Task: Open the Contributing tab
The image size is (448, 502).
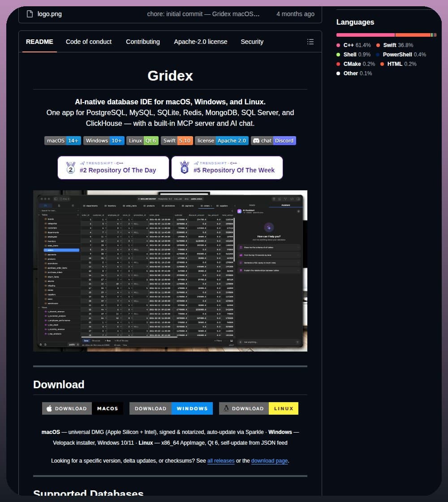Action: (143, 42)
